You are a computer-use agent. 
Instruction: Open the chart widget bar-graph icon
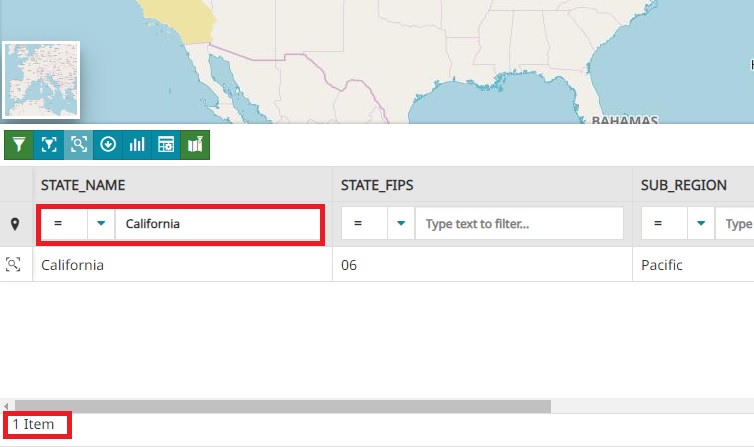137,145
